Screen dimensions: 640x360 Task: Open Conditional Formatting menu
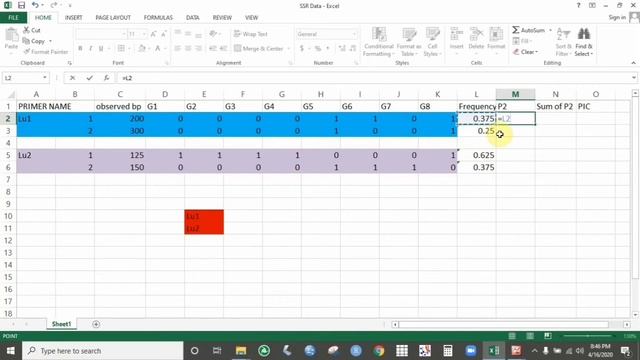pyautogui.click(x=379, y=42)
